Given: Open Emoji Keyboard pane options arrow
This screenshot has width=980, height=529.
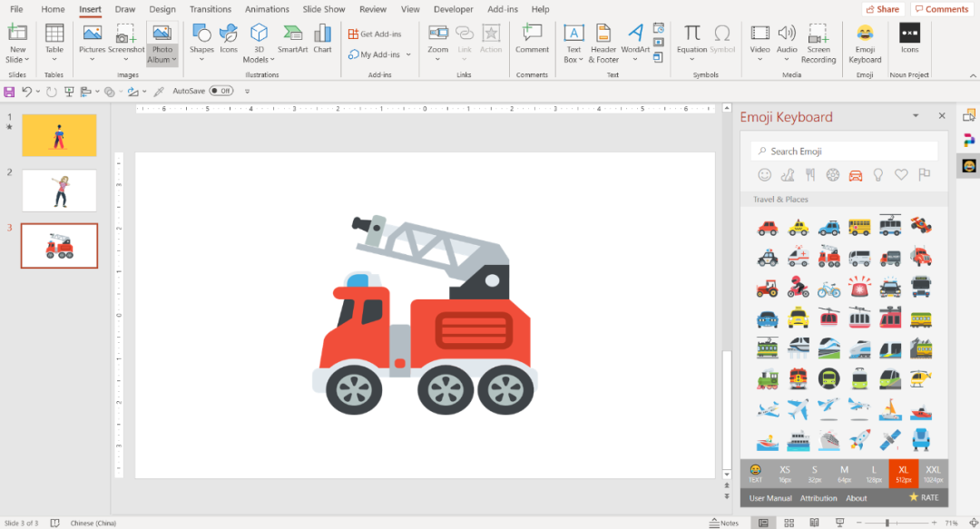Looking at the screenshot, I should (x=916, y=116).
